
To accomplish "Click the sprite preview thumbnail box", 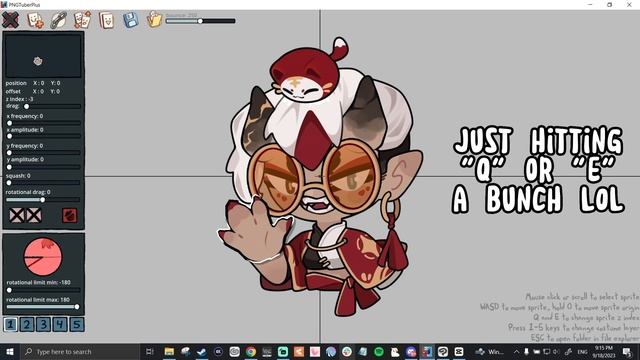I will (43, 56).
